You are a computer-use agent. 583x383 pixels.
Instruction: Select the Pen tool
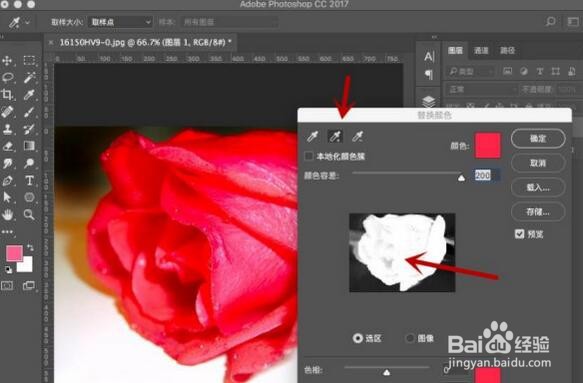click(7, 181)
